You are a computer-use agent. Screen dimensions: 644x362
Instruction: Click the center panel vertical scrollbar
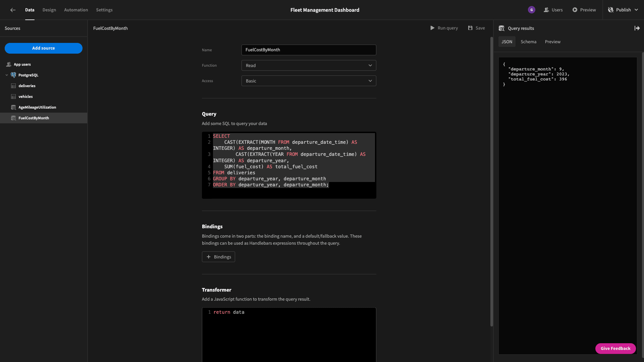click(x=491, y=181)
